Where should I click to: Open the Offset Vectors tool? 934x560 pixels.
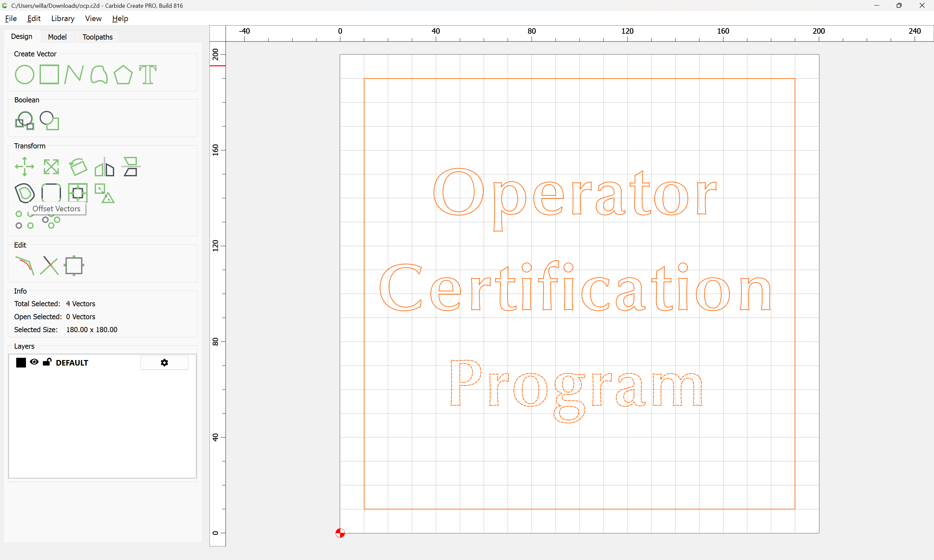pyautogui.click(x=25, y=193)
